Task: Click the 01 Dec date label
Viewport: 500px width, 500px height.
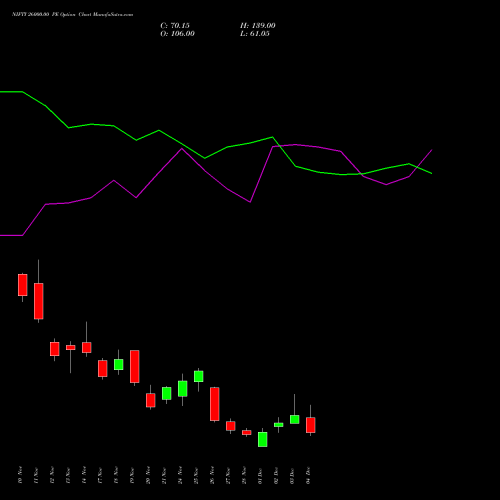Action: pos(260,475)
